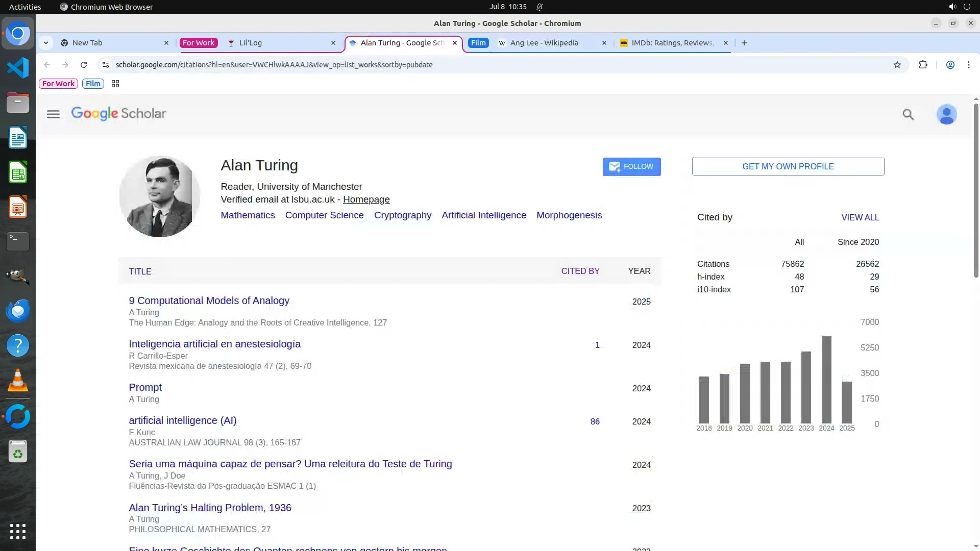This screenshot has width=980, height=551.
Task: Open the Extensions puzzle icon
Action: point(923,65)
